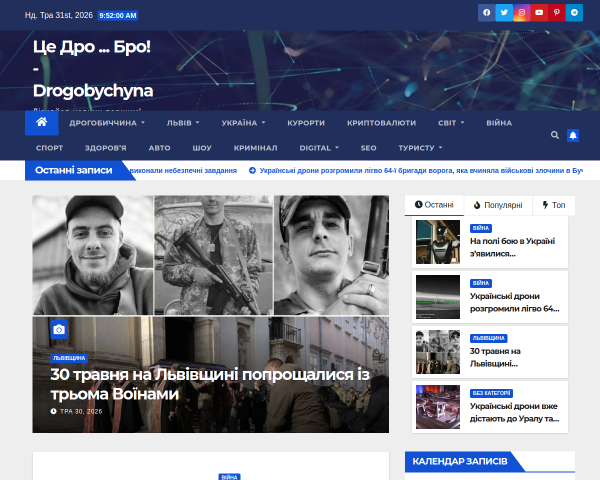Open night-vision thumbnail for дрони розгромили article
This screenshot has width=600, height=480.
coord(438,297)
